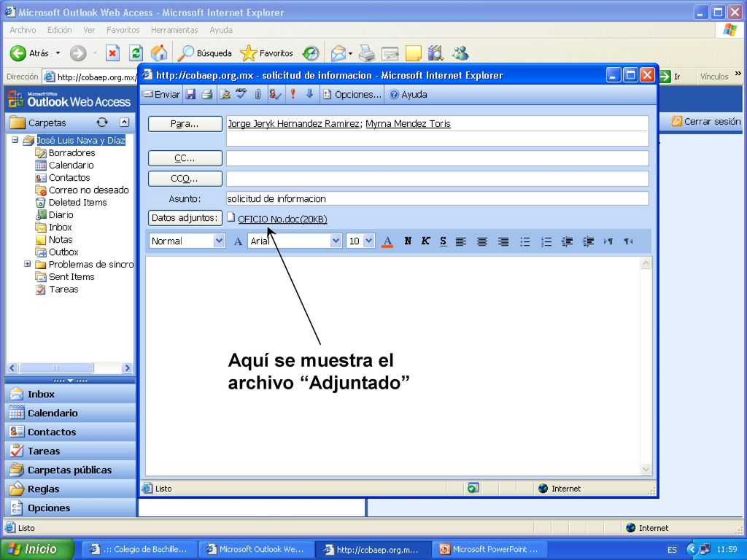
Task: Align text left
Action: pyautogui.click(x=461, y=241)
